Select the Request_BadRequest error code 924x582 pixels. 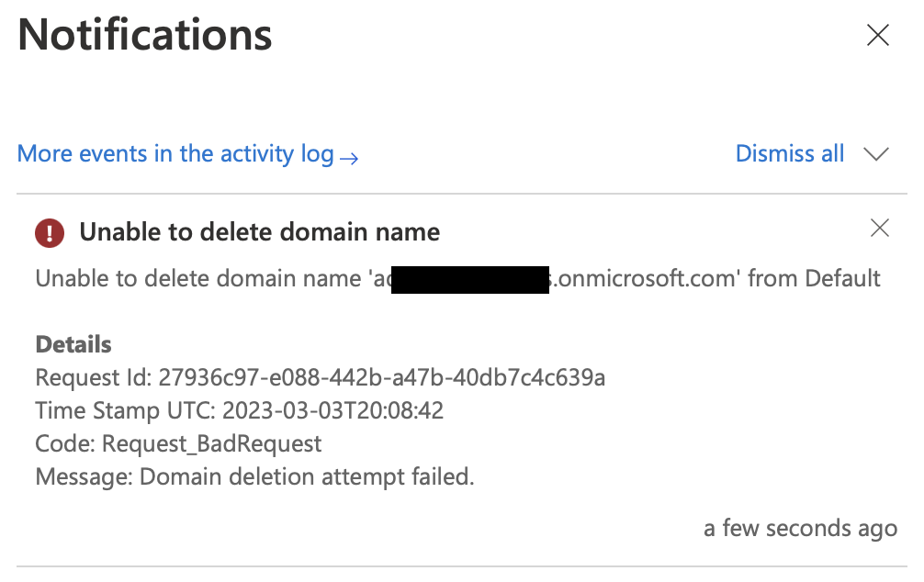coord(211,444)
